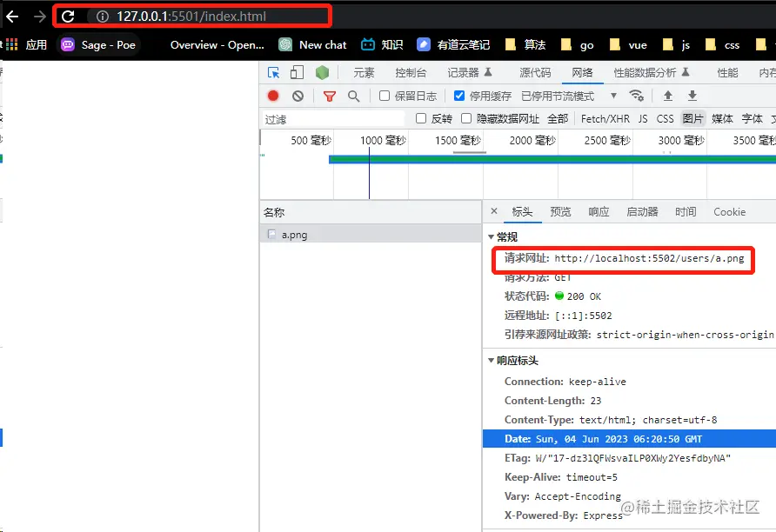
Task: Switch to the 性能数据分析 panel tab
Action: 652,73
